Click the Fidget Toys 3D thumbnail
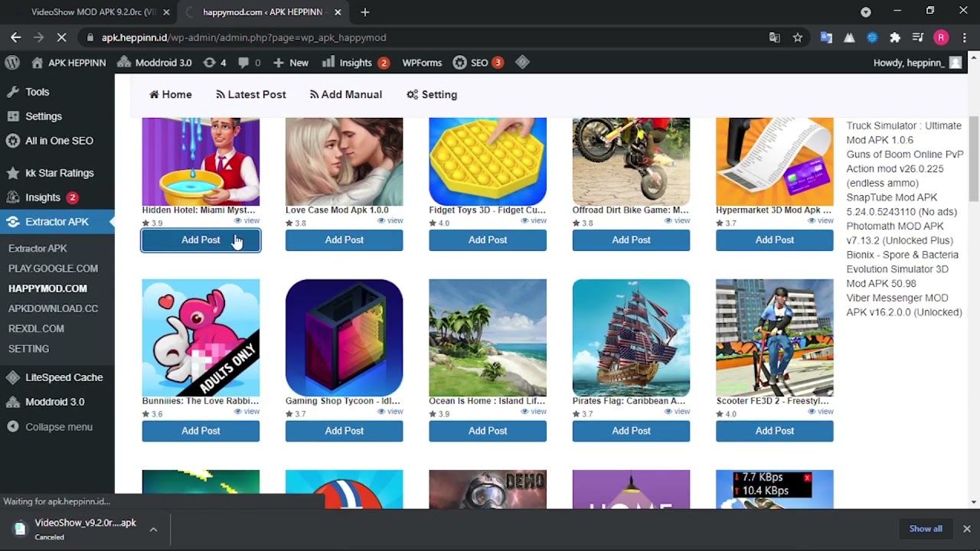 click(x=488, y=161)
